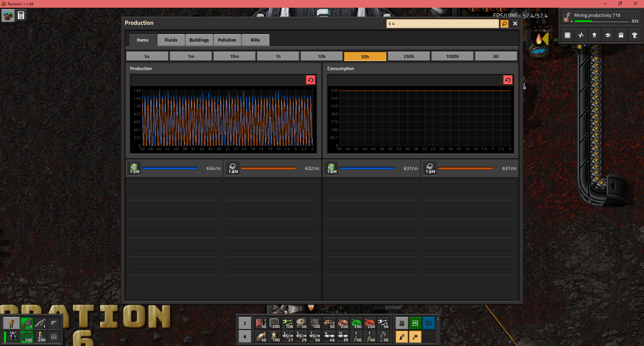
Task: Open the game menu icon beside calculator
Action: pyautogui.click(x=8, y=15)
